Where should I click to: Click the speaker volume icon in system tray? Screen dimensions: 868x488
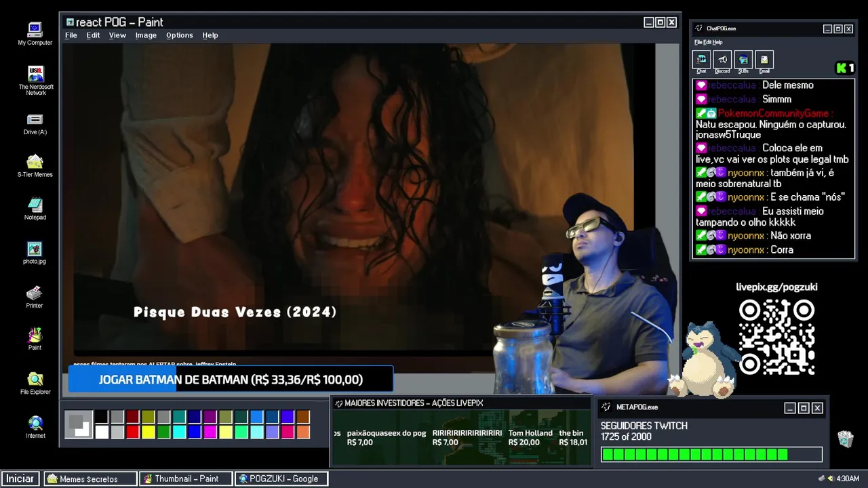pos(830,479)
